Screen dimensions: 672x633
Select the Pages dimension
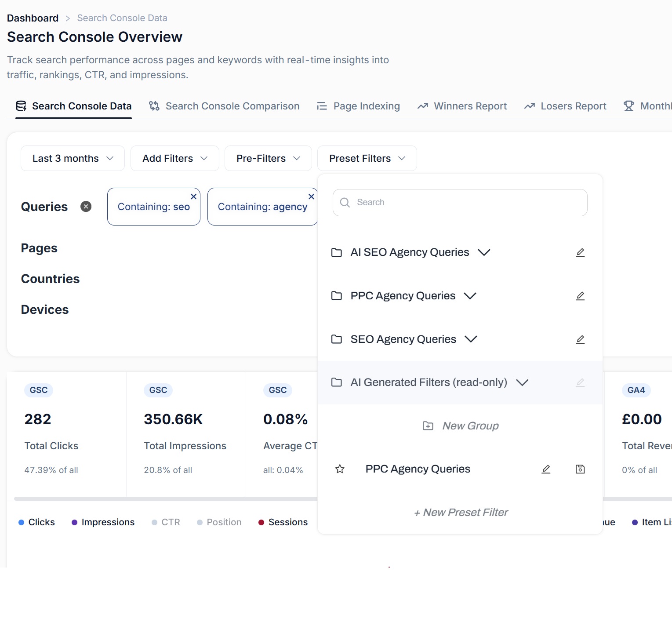39,248
